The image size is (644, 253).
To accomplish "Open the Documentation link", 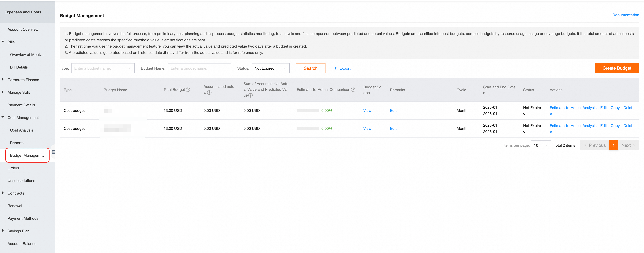I will click(626, 15).
